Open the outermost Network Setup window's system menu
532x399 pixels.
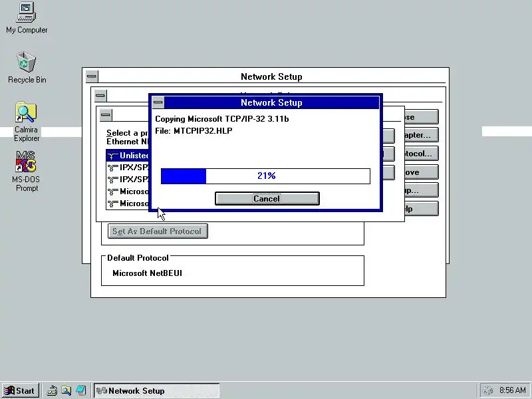92,76
